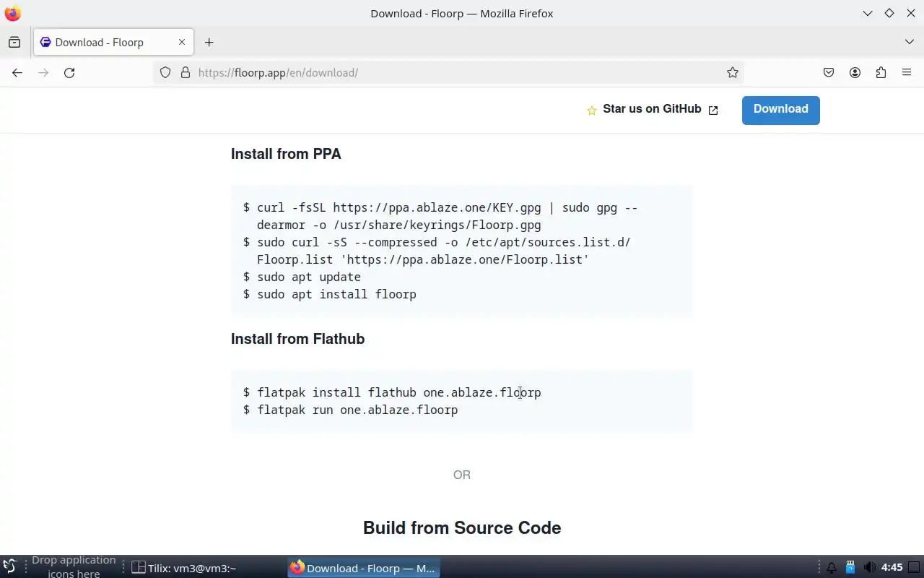This screenshot has width=924, height=578.
Task: Click the Install from PPA heading
Action: point(286,154)
